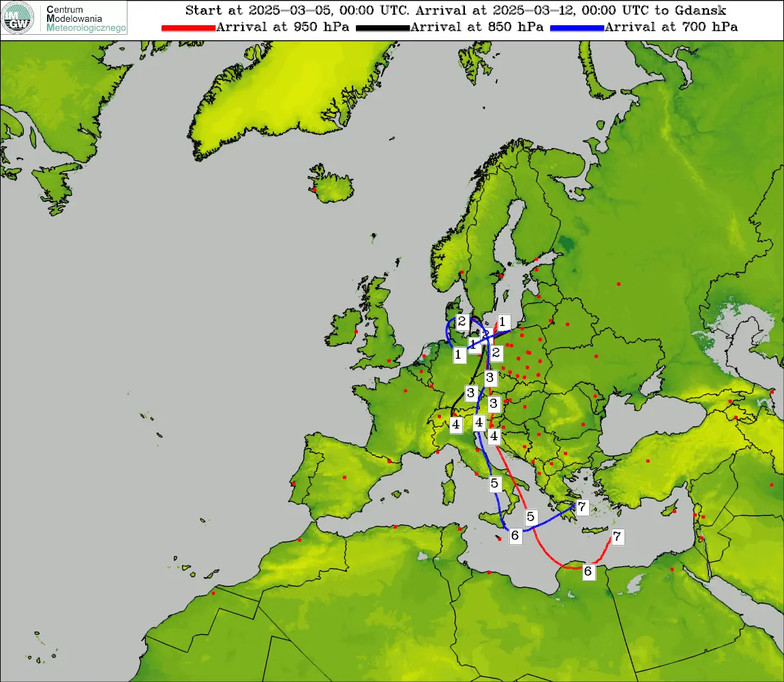Viewport: 784px width, 682px height.
Task: Click marker 7 on the blue trajectory
Action: (x=582, y=507)
